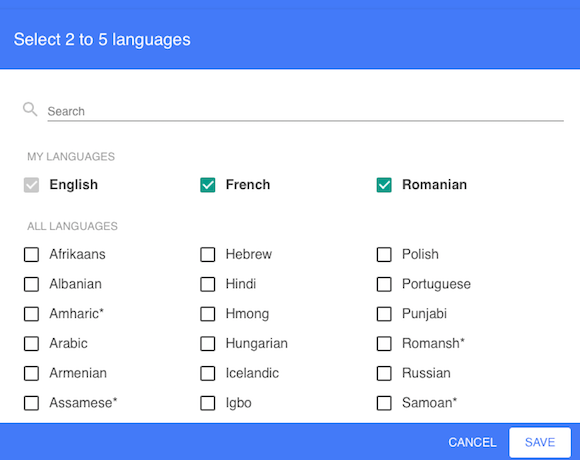The image size is (580, 460).
Task: Check the Icelandic option
Action: (208, 373)
